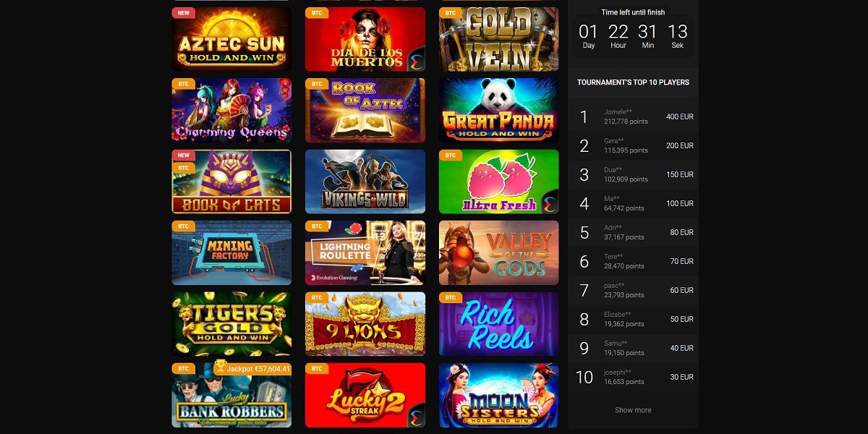Screen dimensions: 868x434
Task: Open the Gold Vein game tile
Action: click(x=498, y=39)
